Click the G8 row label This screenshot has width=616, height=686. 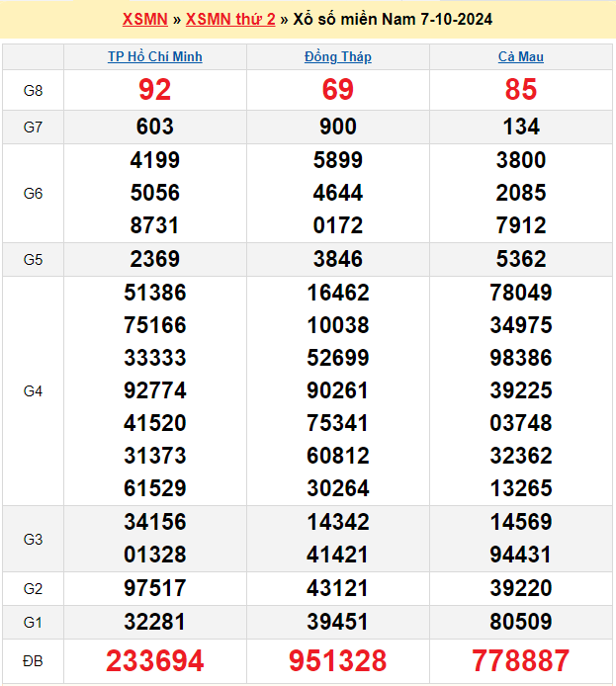pyautogui.click(x=33, y=91)
